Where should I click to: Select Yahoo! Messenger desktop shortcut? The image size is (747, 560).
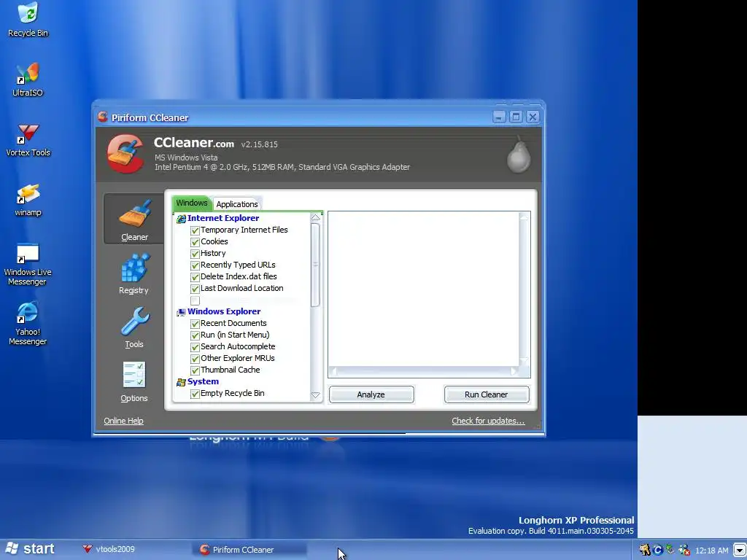pos(28,324)
